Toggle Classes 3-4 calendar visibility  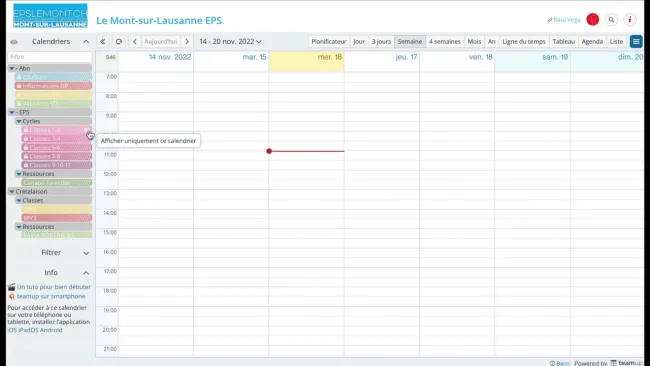(56, 138)
